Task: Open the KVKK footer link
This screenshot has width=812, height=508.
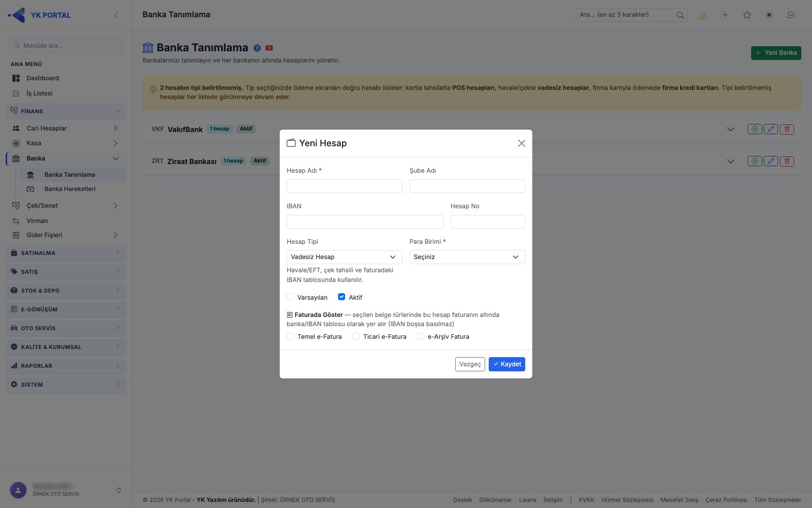Action: (x=587, y=500)
